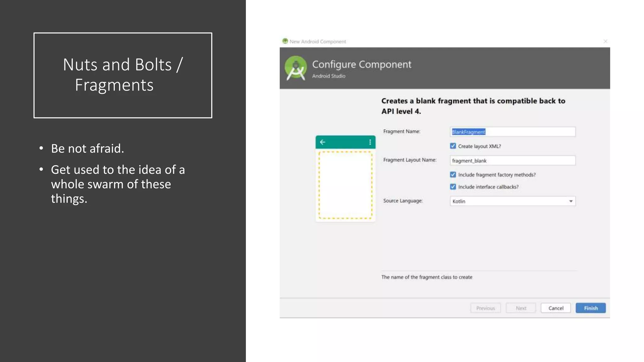Close the New Android Component dialog
The height and width of the screenshot is (362, 644).
point(605,41)
